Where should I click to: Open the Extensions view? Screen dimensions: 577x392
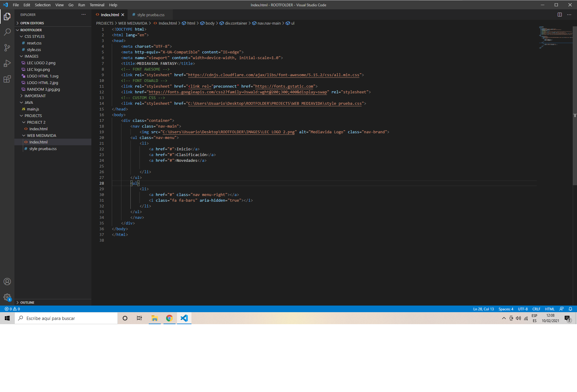7,79
